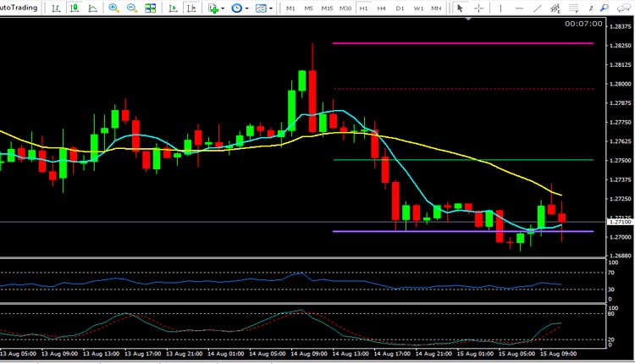Screen dimensions: 635x364
Task: Open the clock periods dropdown arrow
Action: [246, 8]
